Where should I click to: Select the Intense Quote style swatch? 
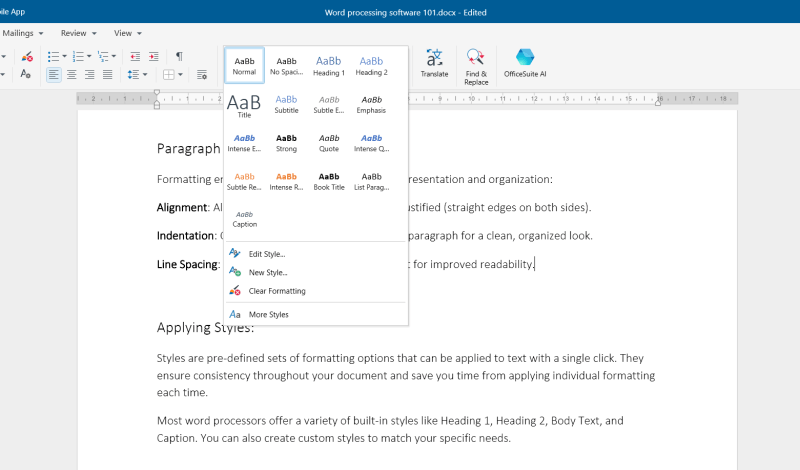[371, 142]
